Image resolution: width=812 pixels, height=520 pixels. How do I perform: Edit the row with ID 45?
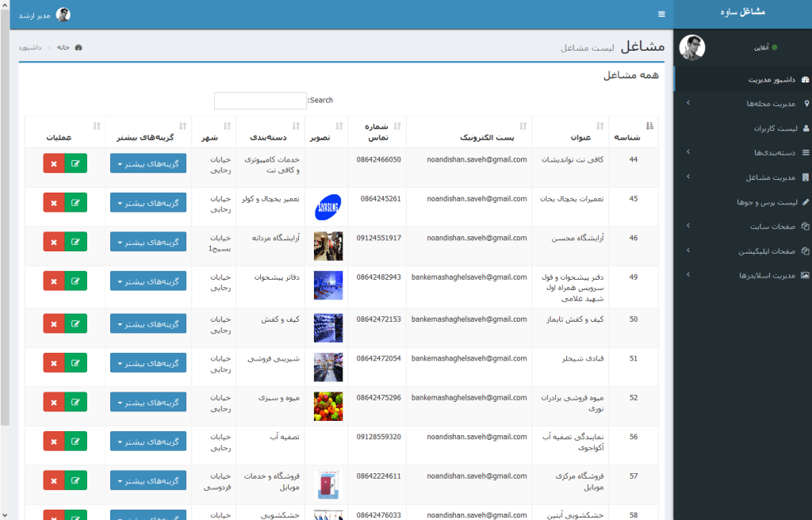[75, 202]
